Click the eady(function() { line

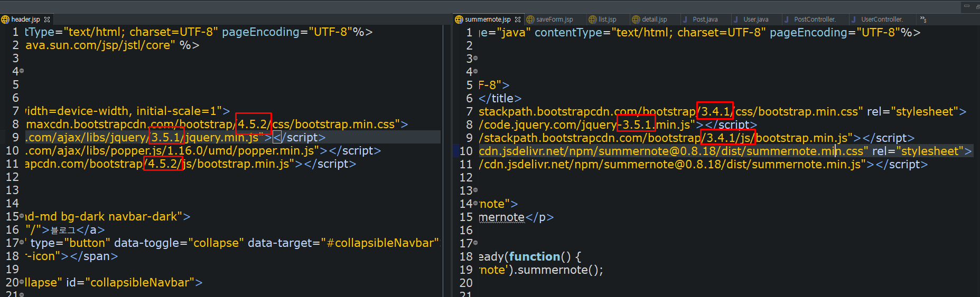530,257
